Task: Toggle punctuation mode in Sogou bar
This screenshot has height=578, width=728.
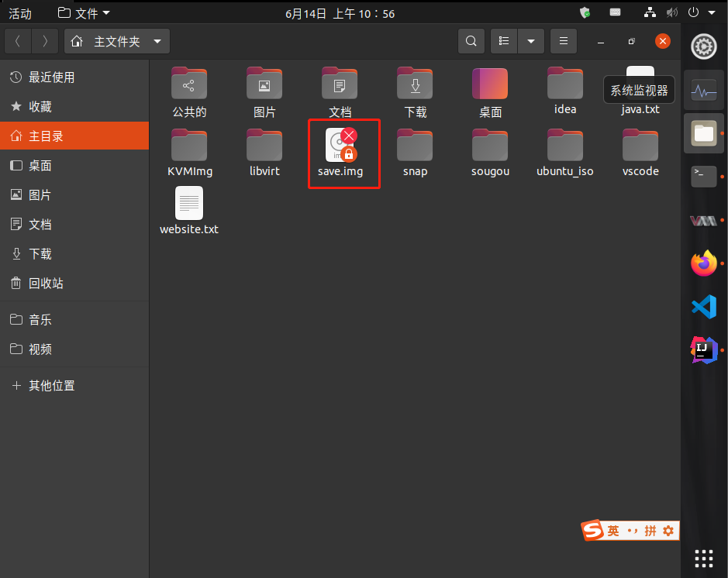Action: [x=633, y=531]
